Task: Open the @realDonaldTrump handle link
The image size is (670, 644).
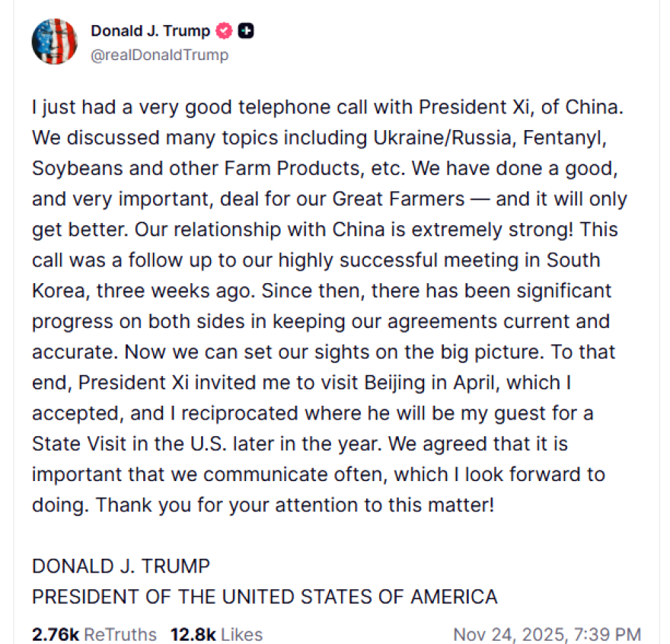Action: point(159,55)
